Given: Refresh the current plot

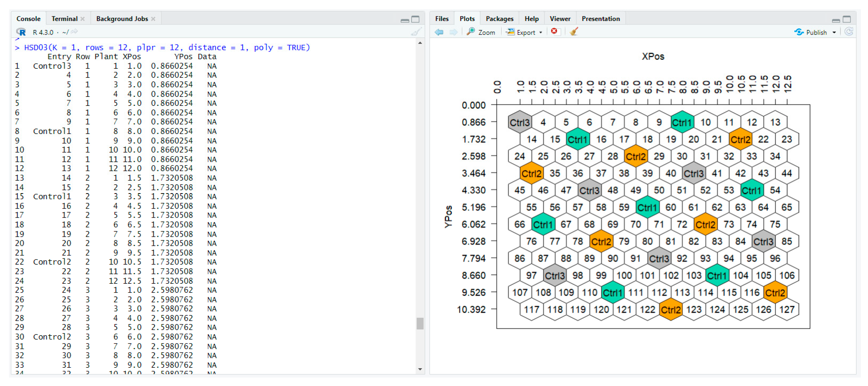Looking at the screenshot, I should (849, 32).
